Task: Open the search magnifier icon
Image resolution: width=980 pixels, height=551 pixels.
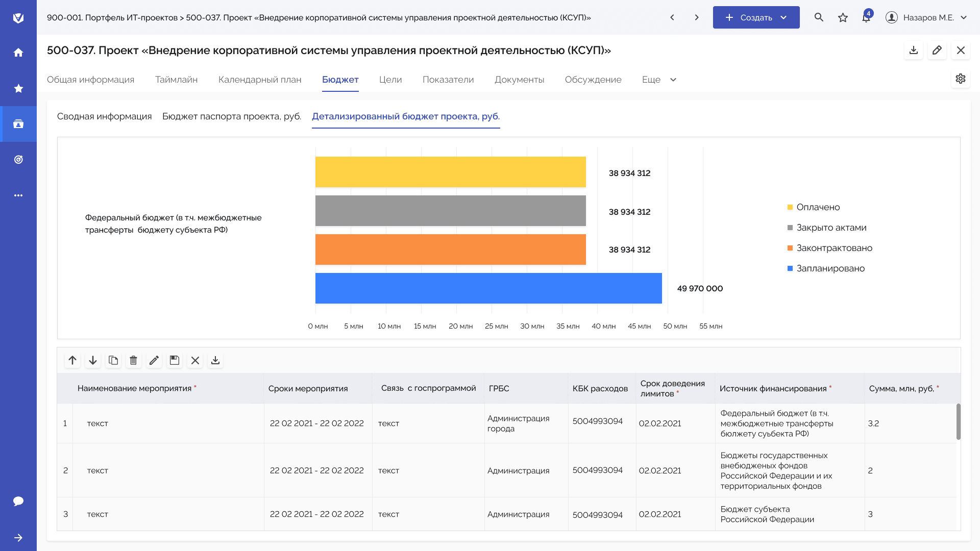Action: (819, 17)
